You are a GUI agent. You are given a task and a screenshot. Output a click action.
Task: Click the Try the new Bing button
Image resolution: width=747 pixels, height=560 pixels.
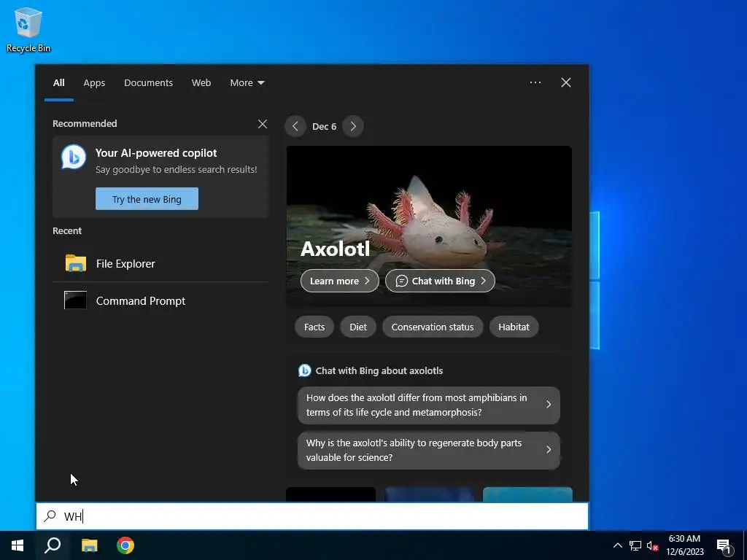click(147, 199)
